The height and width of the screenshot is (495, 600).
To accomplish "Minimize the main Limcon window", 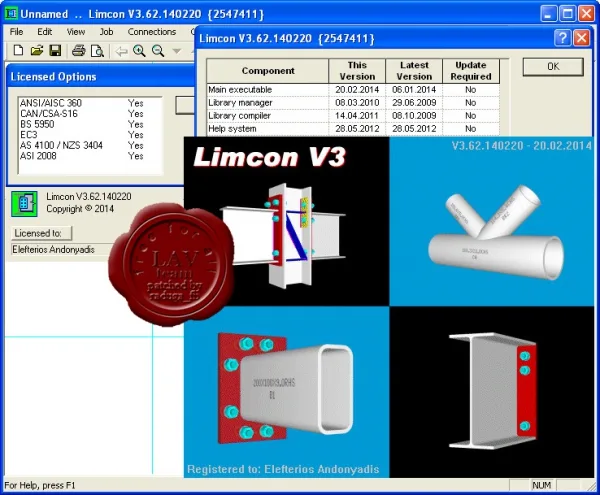I will [548, 14].
